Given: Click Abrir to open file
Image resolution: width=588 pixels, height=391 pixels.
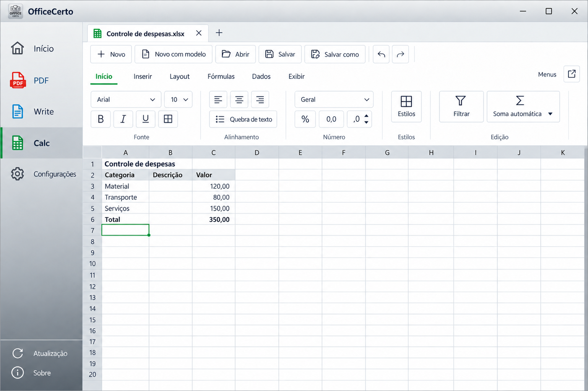Looking at the screenshot, I should coord(236,54).
